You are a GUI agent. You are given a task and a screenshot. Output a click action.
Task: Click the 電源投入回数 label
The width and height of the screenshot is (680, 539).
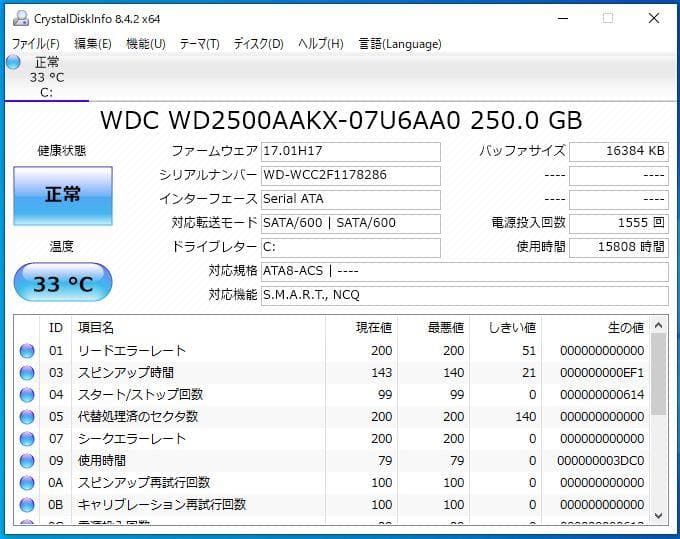(x=528, y=223)
